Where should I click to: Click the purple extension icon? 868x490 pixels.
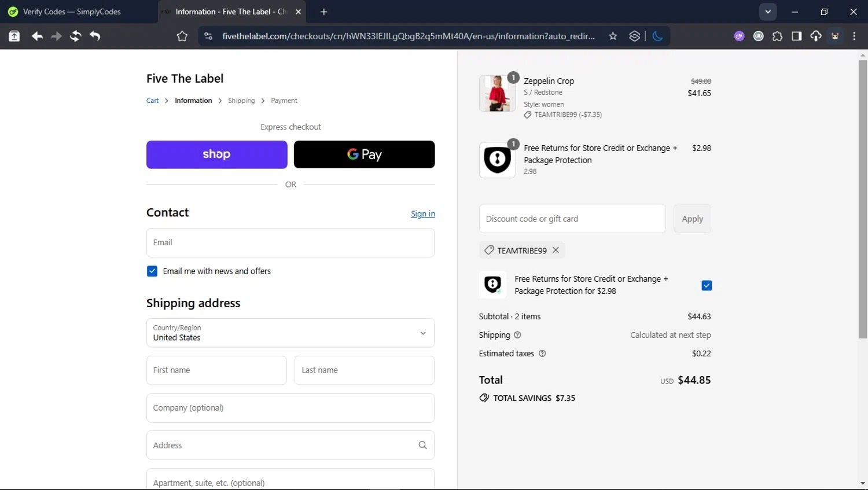coord(739,36)
